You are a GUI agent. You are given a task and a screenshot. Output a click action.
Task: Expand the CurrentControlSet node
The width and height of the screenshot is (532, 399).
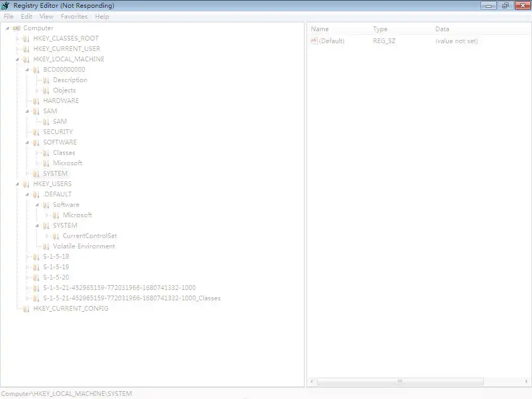[47, 236]
